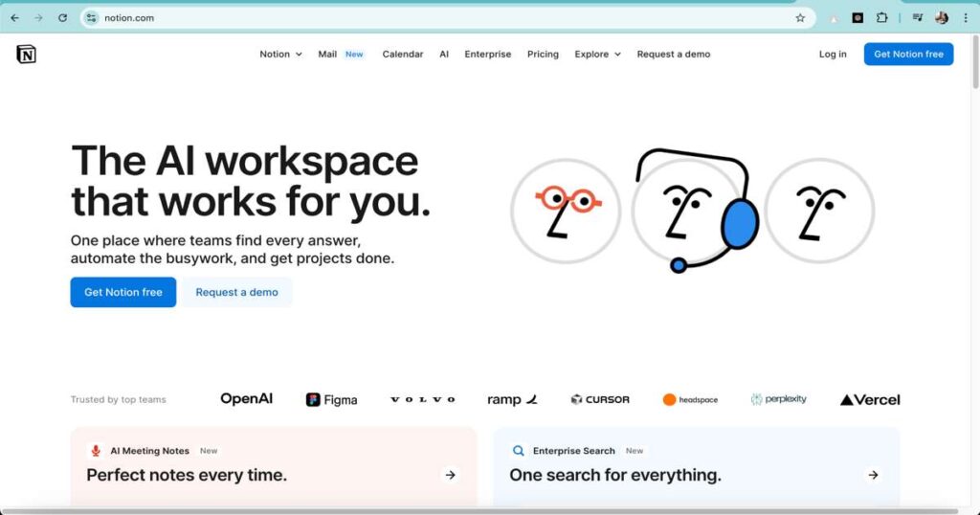Open site information icon in address bar

[91, 18]
